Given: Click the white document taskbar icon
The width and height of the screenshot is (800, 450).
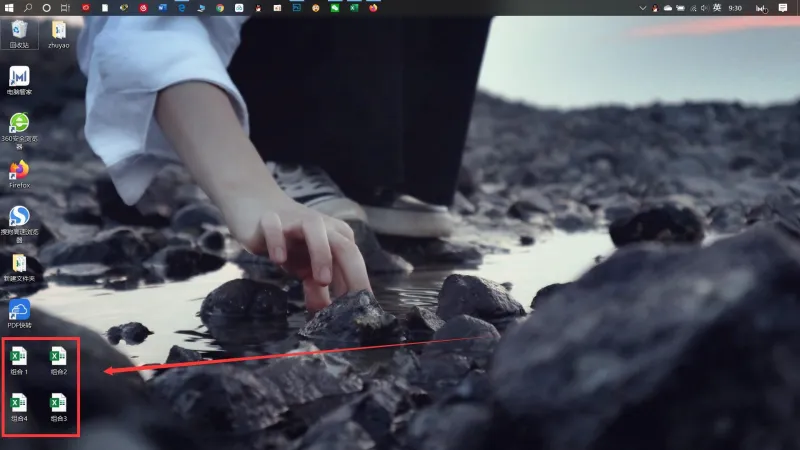Looking at the screenshot, I should [105, 8].
